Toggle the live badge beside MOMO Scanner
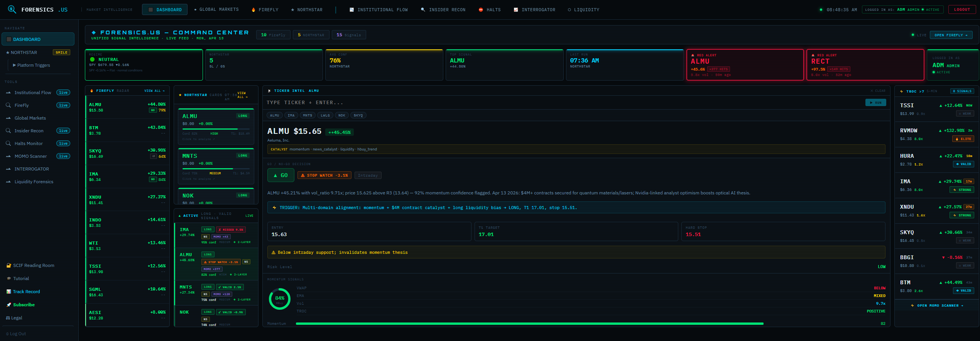980x341 pixels. [x=63, y=156]
